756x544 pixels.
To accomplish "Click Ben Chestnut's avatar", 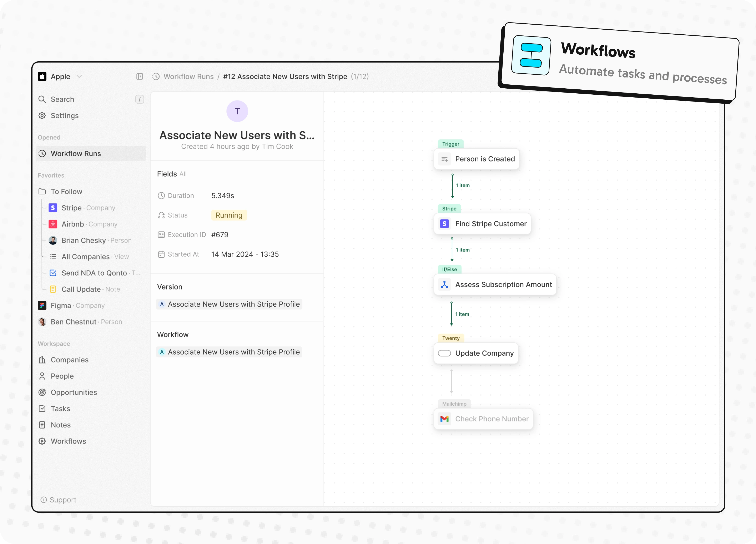I will point(42,322).
